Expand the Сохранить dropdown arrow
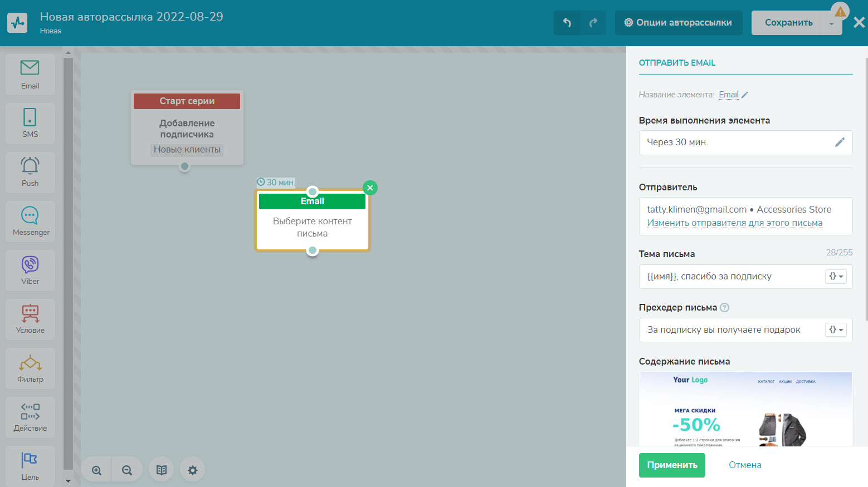The image size is (868, 487). (831, 23)
